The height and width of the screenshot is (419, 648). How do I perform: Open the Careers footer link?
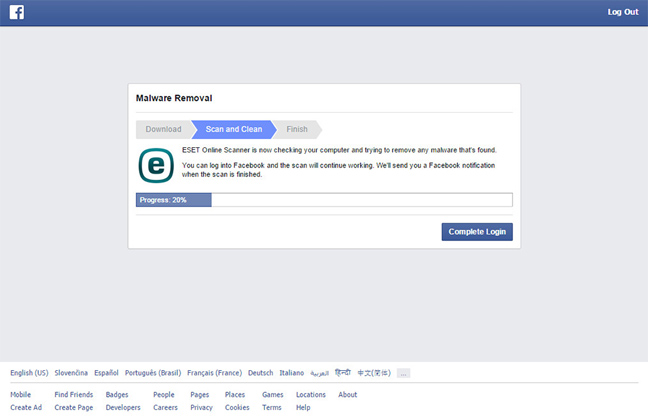(165, 407)
